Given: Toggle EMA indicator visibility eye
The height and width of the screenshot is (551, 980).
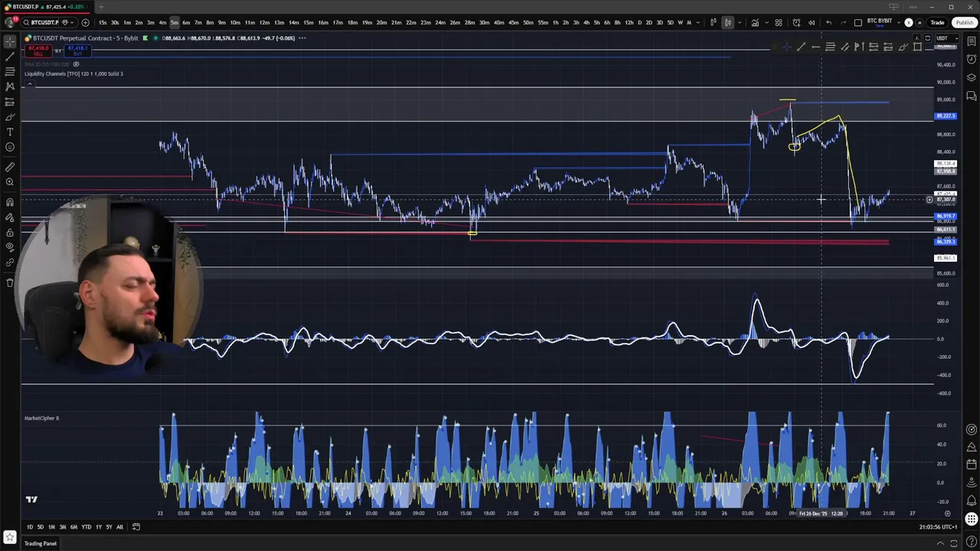Looking at the screenshot, I should [76, 64].
